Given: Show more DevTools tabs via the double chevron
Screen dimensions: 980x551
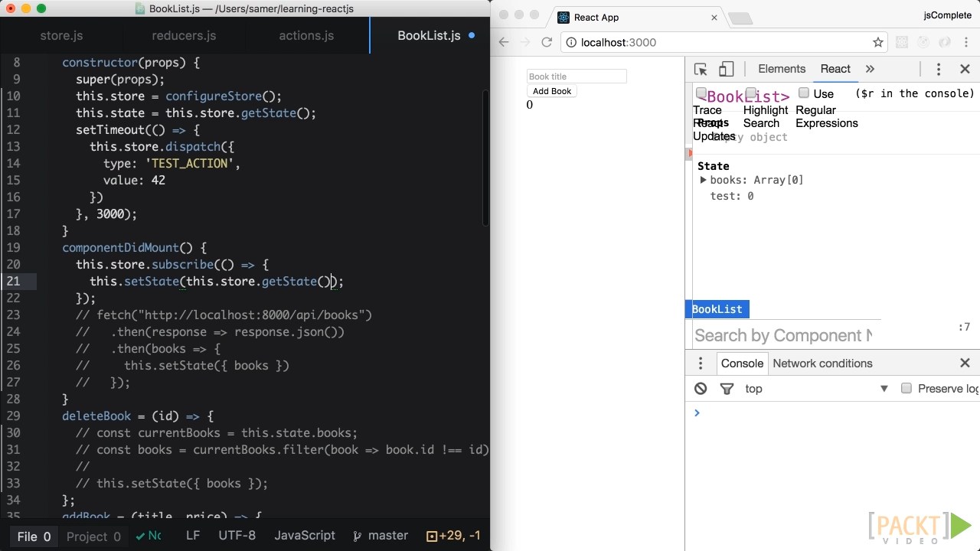Looking at the screenshot, I should coord(870,69).
